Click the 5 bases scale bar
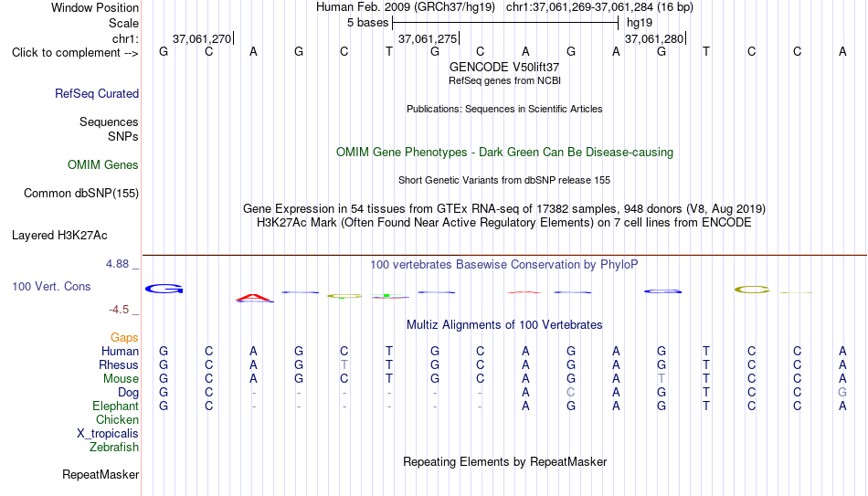Screen dimensions: 868x496 (x=505, y=23)
